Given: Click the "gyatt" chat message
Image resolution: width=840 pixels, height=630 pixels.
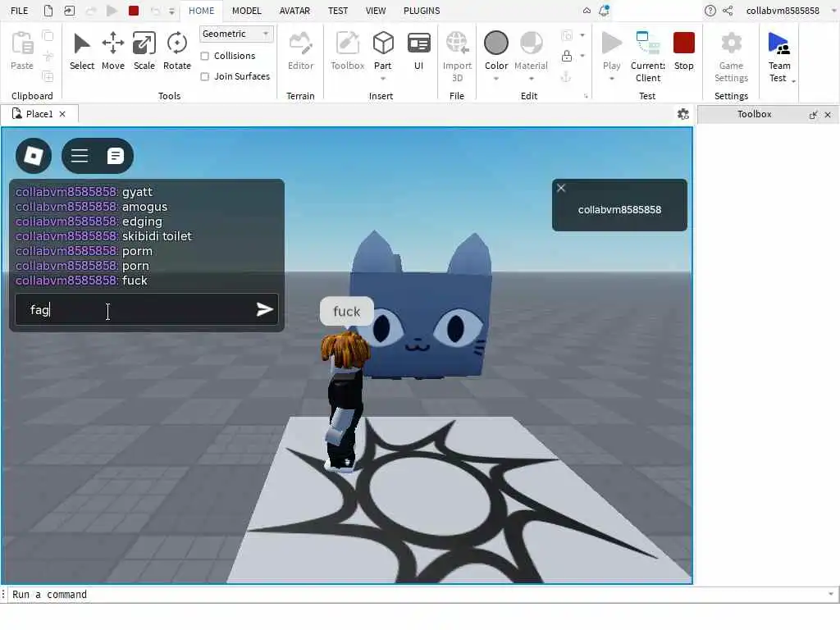Looking at the screenshot, I should (137, 192).
